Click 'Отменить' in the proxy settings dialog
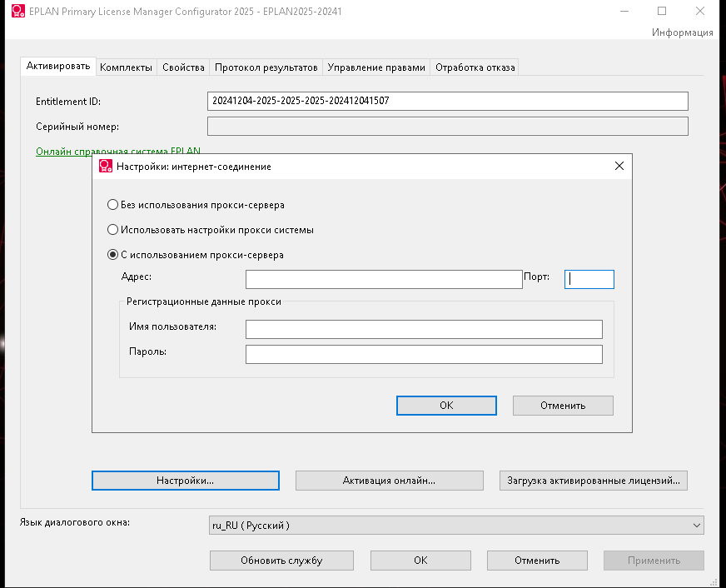 (x=563, y=406)
